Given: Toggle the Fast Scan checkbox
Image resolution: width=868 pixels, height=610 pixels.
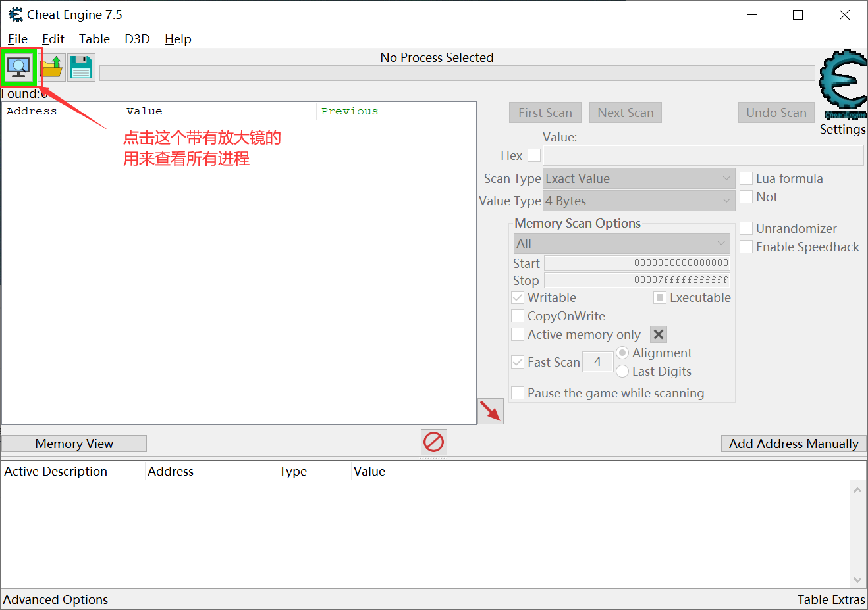Looking at the screenshot, I should (518, 362).
